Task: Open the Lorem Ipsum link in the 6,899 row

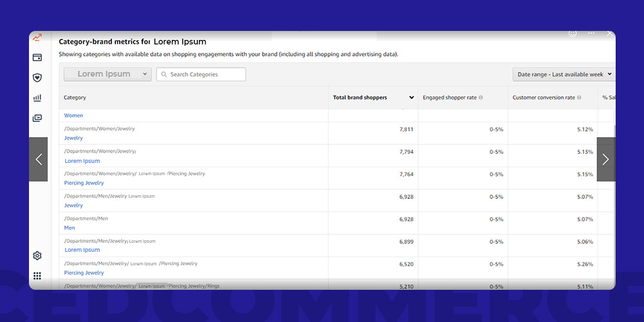Action: point(82,250)
